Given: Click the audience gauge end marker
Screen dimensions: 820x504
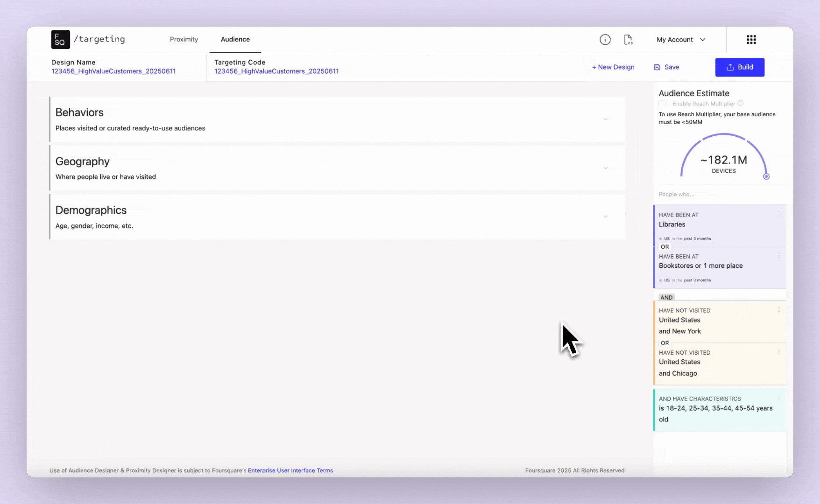Looking at the screenshot, I should pyautogui.click(x=766, y=176).
